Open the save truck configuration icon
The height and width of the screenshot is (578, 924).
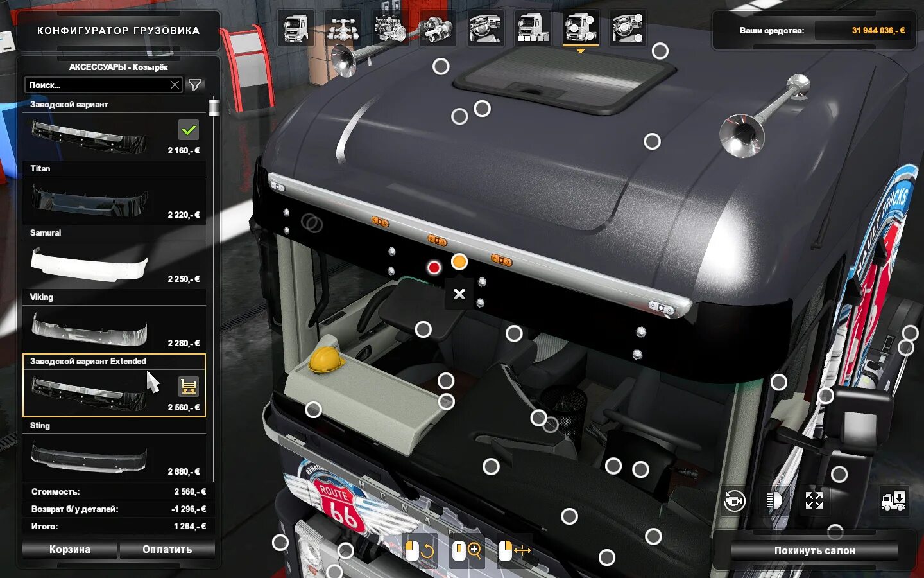[x=894, y=500]
